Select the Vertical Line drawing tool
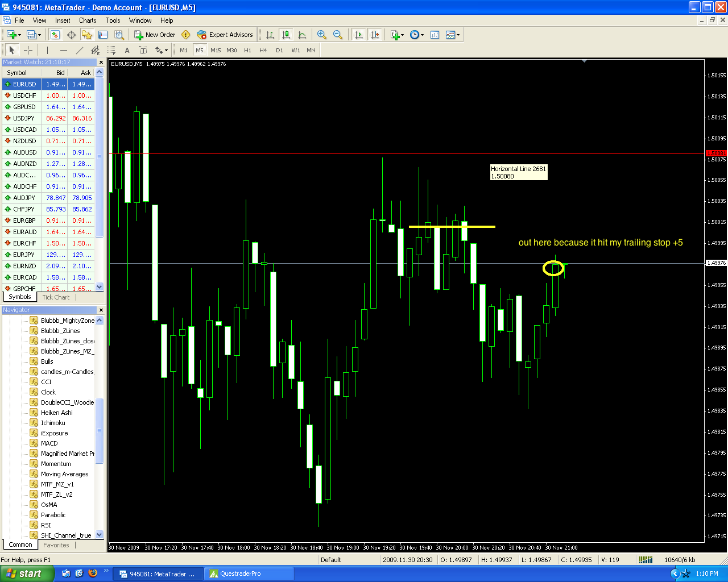 pyautogui.click(x=47, y=50)
